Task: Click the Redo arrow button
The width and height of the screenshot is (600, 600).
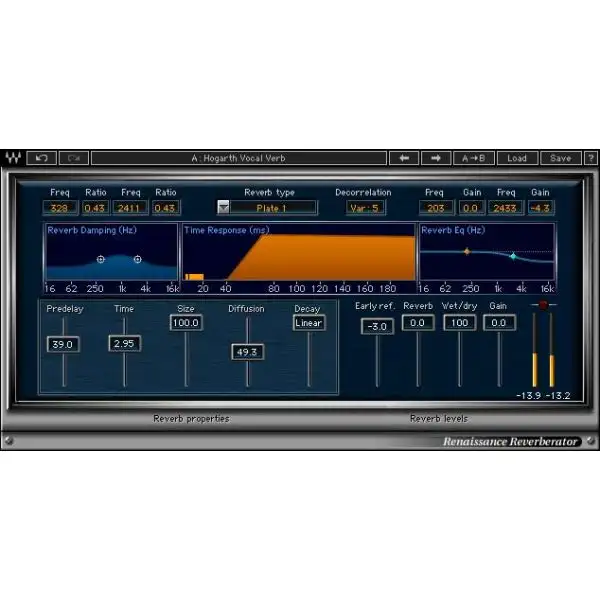Action: (73, 158)
